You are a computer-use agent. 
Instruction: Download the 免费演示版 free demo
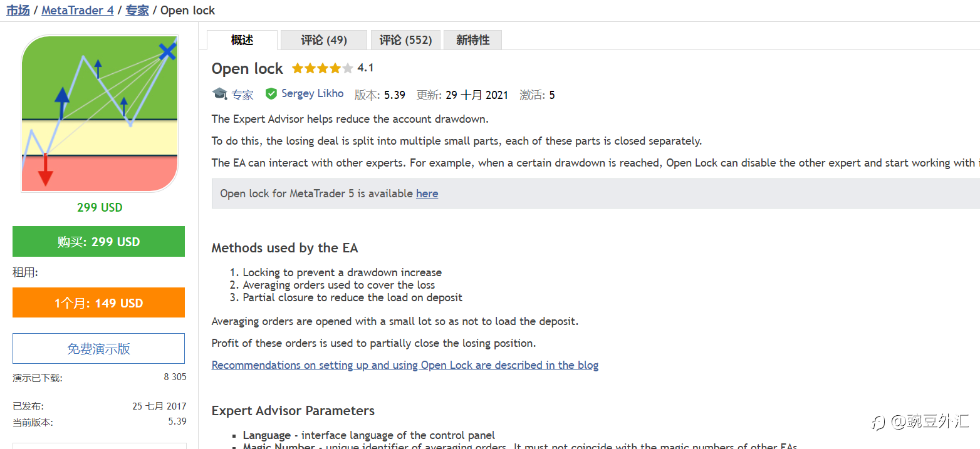pyautogui.click(x=98, y=349)
